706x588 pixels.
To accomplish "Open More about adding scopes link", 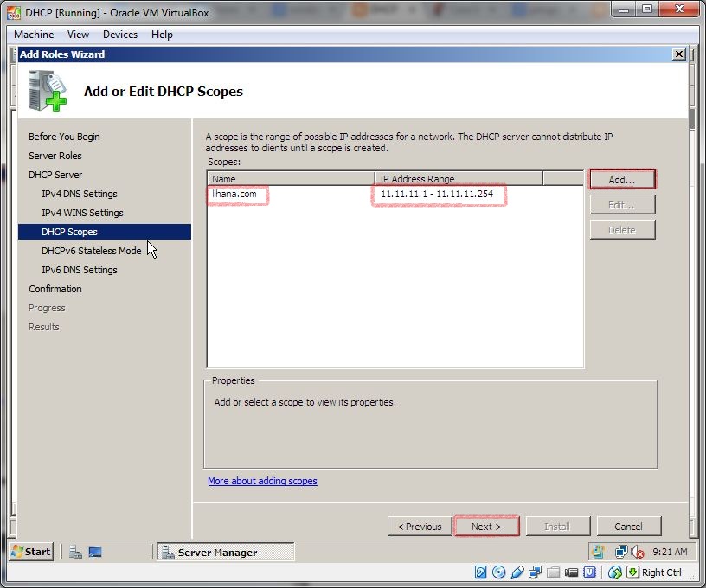I will tap(262, 481).
